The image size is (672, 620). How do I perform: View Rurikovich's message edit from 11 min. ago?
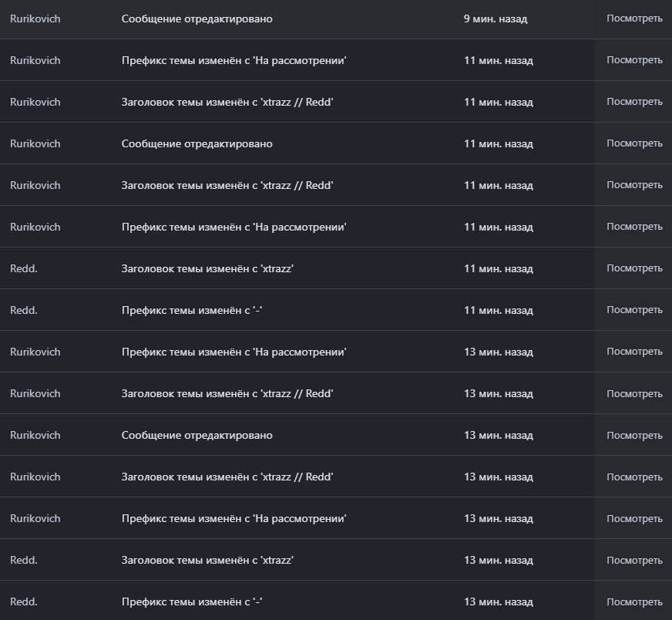(x=633, y=143)
